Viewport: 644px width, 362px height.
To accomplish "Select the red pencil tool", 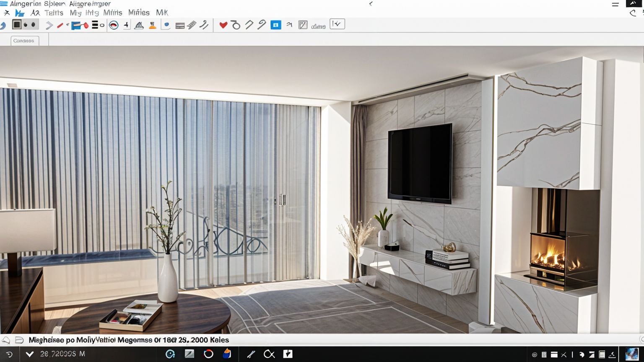I will (x=60, y=26).
